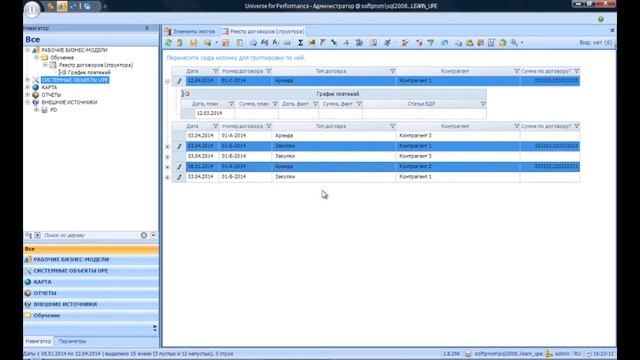Screen dimensions: 640x360
Task: Expand the navigation pane overflow chevron below Обучение
Action: (155, 328)
